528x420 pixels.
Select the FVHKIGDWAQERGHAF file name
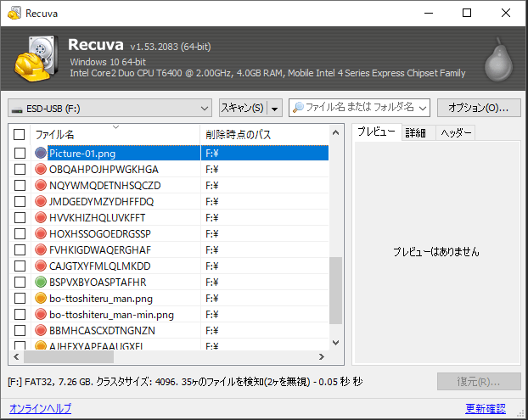point(100,249)
